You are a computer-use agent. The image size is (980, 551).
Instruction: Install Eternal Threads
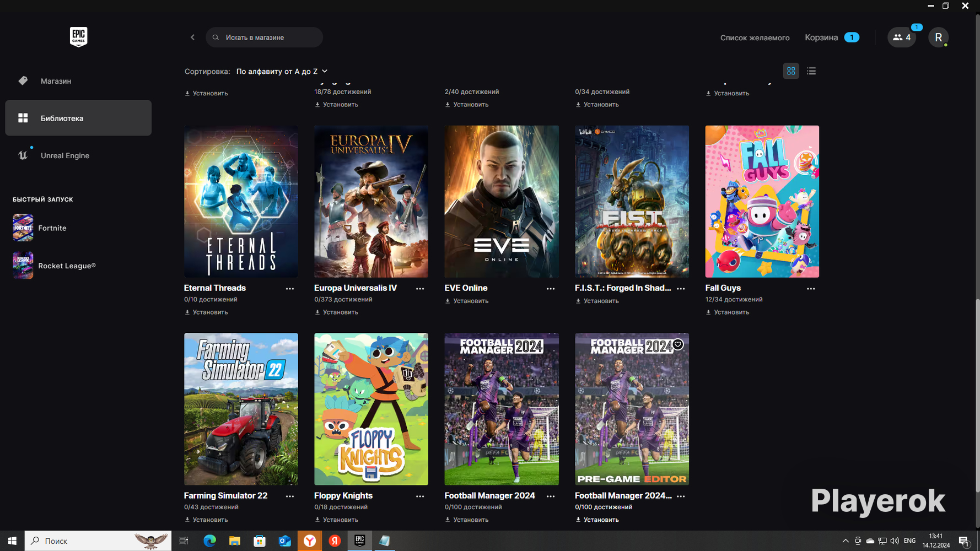tap(206, 312)
